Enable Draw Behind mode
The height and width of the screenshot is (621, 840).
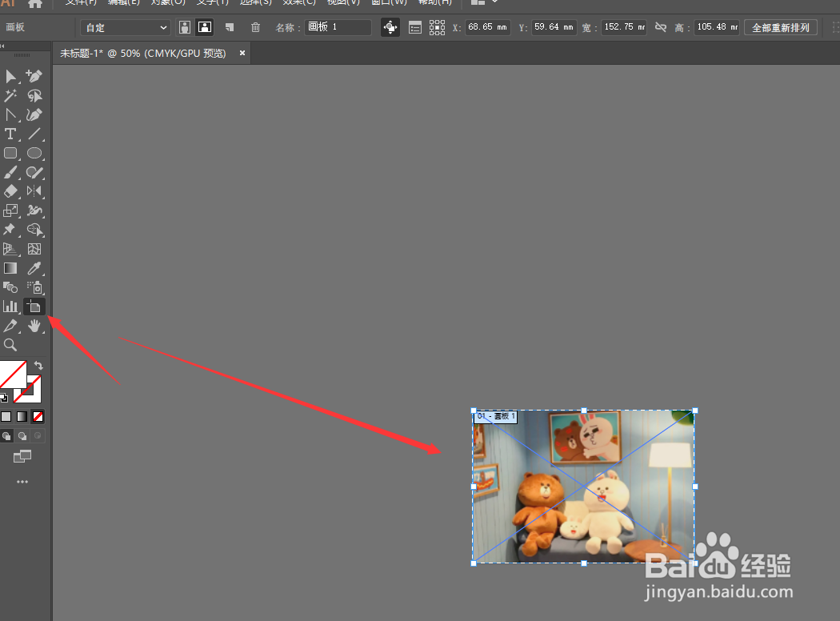22,436
